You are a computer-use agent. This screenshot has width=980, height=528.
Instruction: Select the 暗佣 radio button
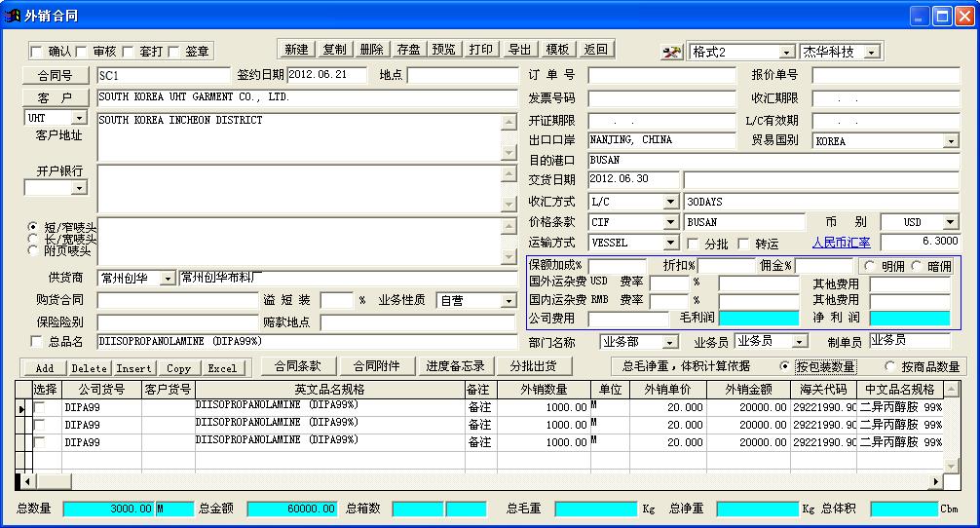(917, 266)
